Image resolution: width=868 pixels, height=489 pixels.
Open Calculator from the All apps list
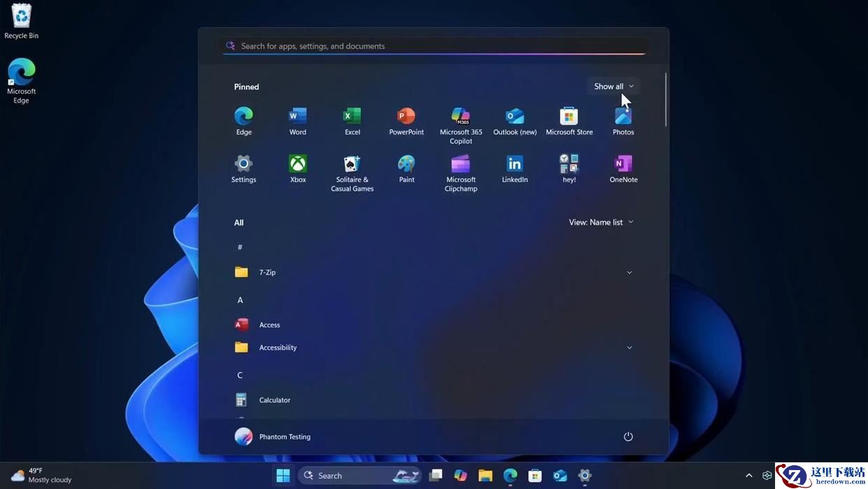433,400
